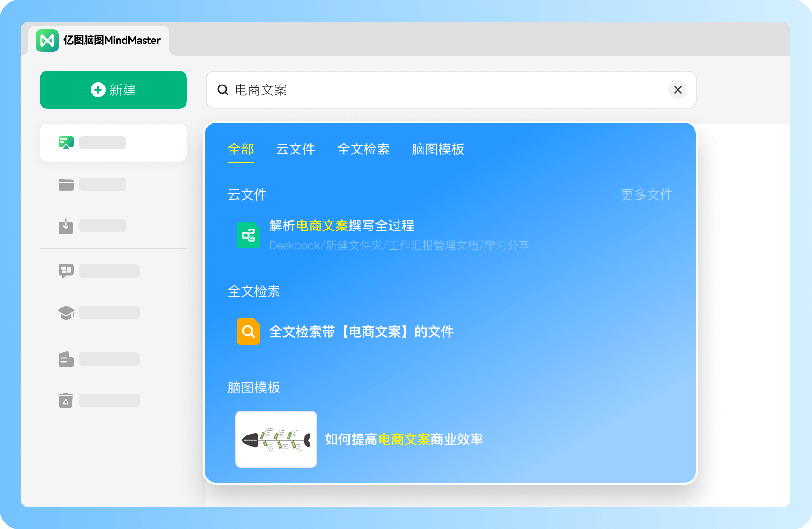
Task: Click the plus icon in 新建 button
Action: tap(98, 90)
